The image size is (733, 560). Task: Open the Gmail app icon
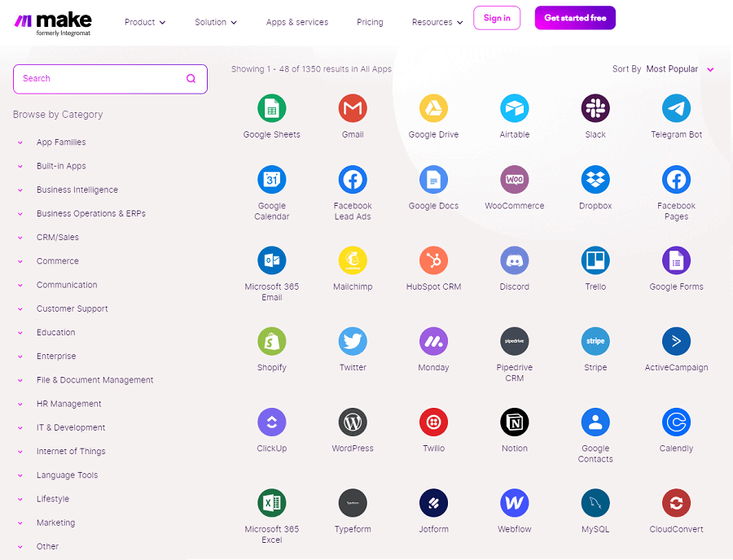pyautogui.click(x=353, y=108)
